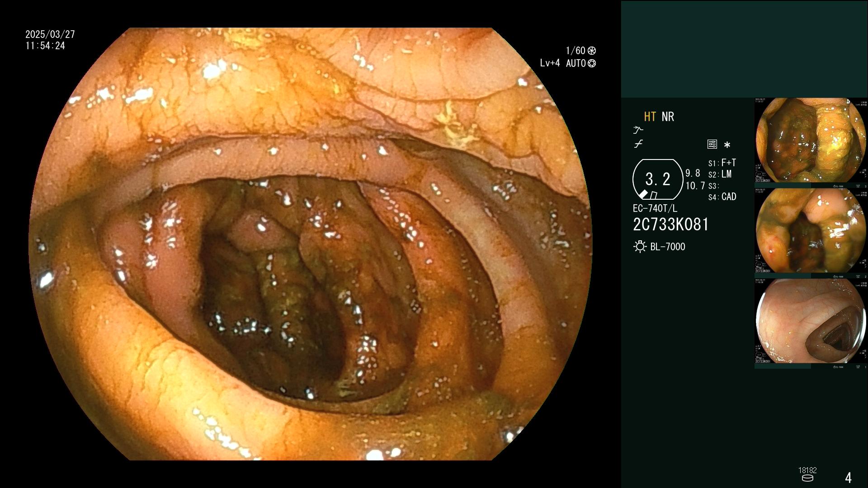Open the top captured thumbnail image

tap(811, 140)
